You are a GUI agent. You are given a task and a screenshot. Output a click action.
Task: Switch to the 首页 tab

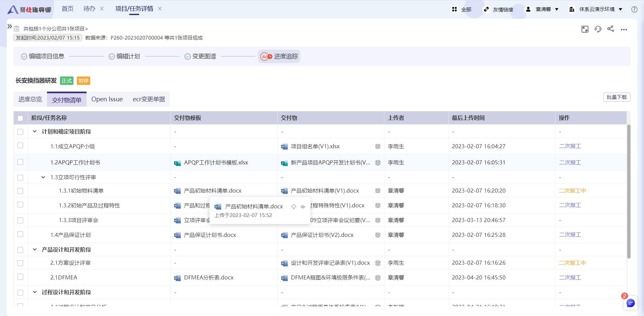click(x=67, y=9)
